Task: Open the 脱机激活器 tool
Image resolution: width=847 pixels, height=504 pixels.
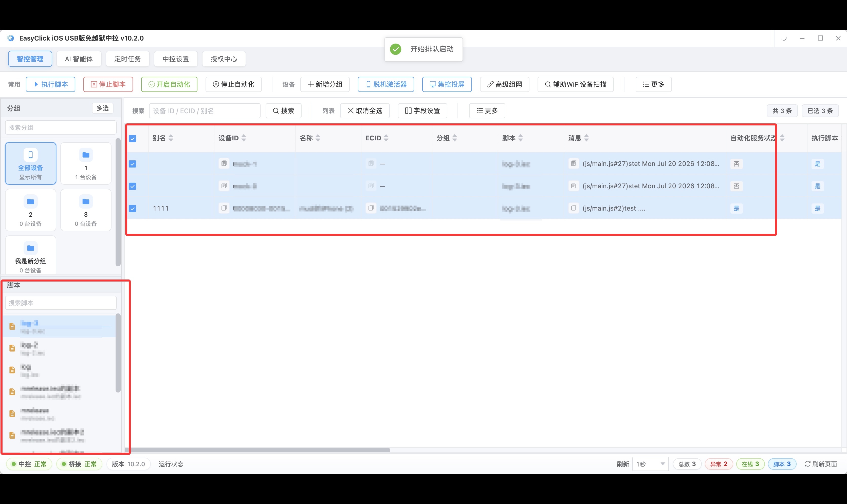Action: coord(386,84)
